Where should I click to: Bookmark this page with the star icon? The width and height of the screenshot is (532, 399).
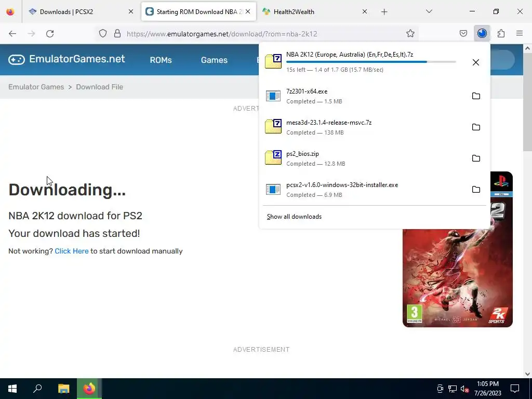pyautogui.click(x=410, y=34)
